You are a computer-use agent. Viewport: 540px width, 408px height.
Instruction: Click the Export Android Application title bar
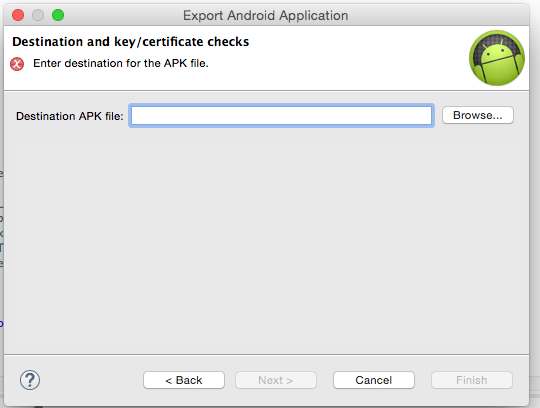(x=266, y=15)
